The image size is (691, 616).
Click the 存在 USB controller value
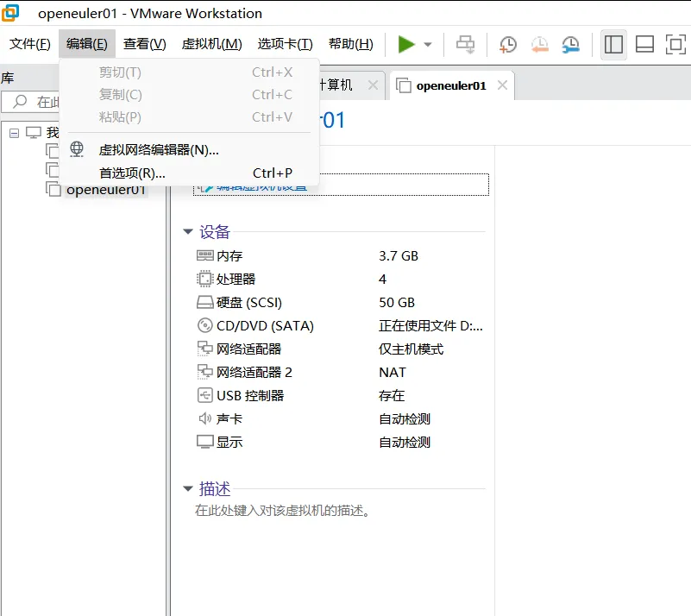(392, 396)
